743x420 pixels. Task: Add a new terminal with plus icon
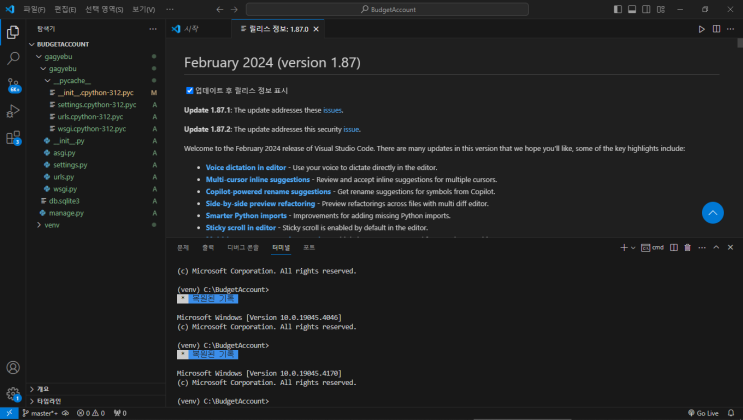tap(624, 247)
